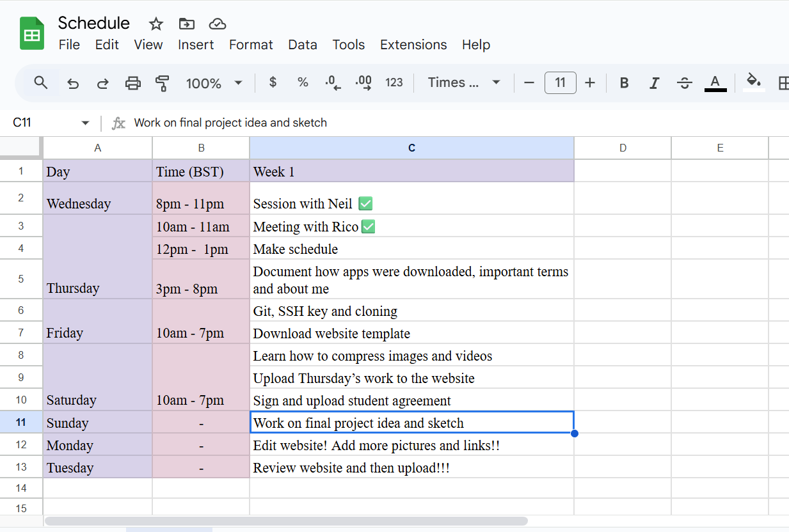Toggle strikethrough formatting
The image size is (789, 532).
coord(684,82)
